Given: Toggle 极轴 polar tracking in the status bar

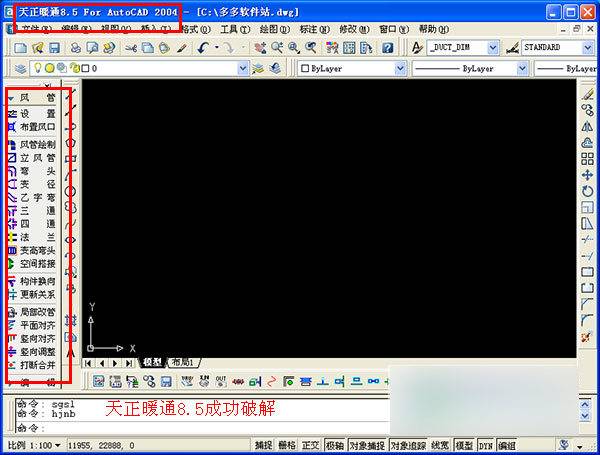Looking at the screenshot, I should click(x=334, y=445).
